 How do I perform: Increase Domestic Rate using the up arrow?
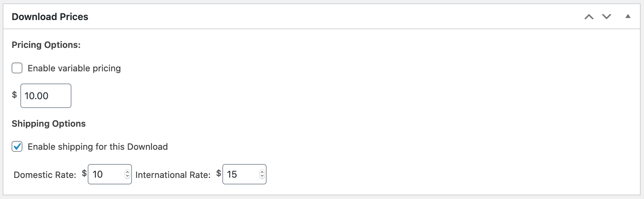coord(128,172)
